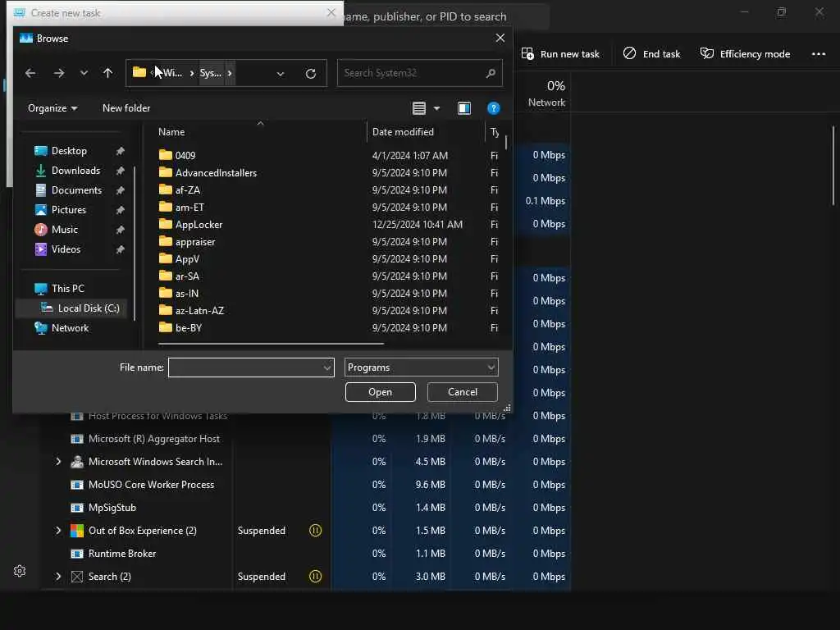This screenshot has width=840, height=630.
Task: Select the as-IN folder
Action: [x=187, y=293]
